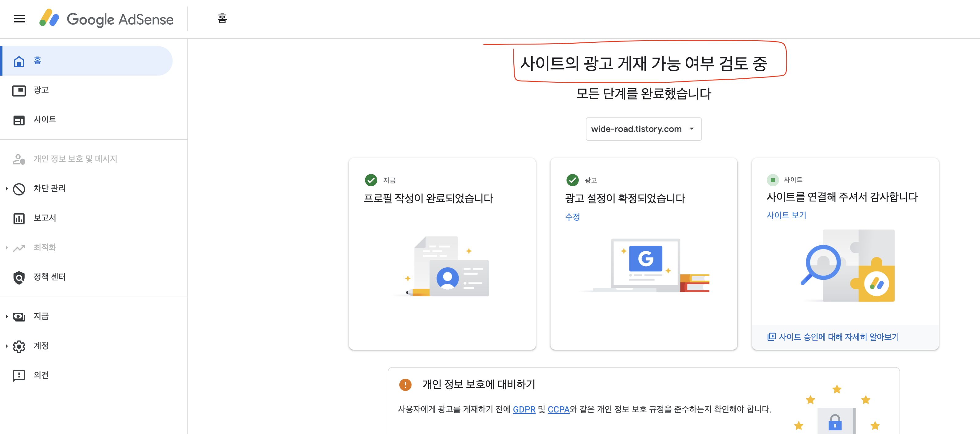Click the 개인 정보 보호 및 메시지 icon

pos(19,159)
